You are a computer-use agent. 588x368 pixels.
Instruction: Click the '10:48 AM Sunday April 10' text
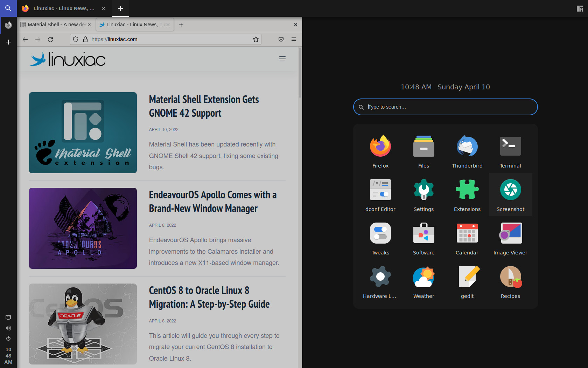445,87
